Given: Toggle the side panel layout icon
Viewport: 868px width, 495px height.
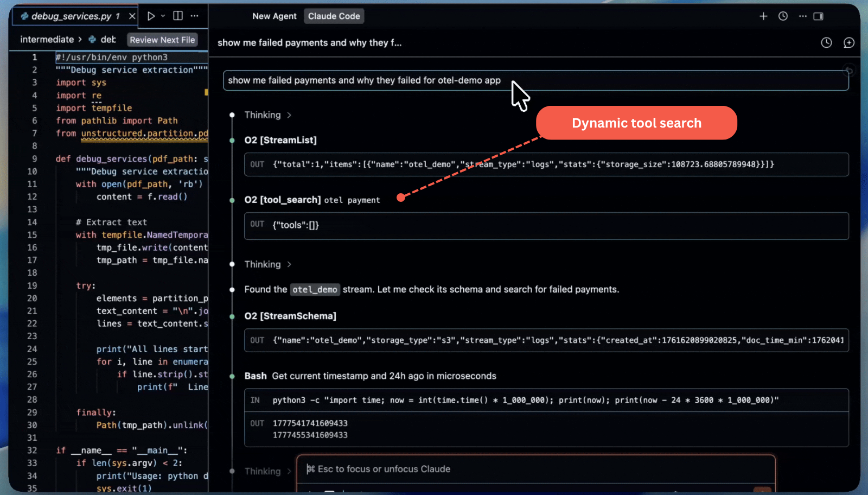Looking at the screenshot, I should [819, 16].
